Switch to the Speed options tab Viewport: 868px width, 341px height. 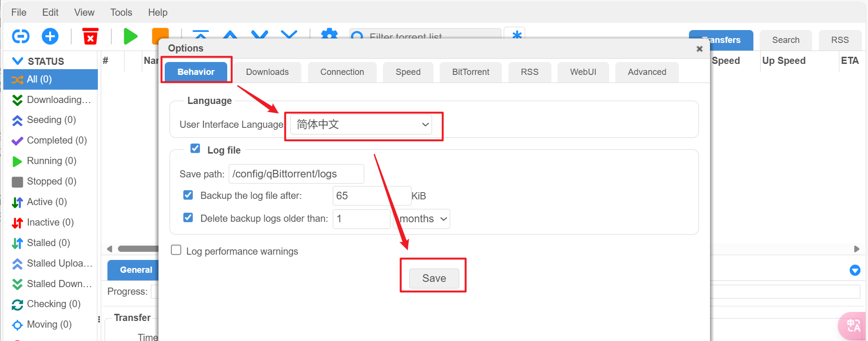pos(408,72)
